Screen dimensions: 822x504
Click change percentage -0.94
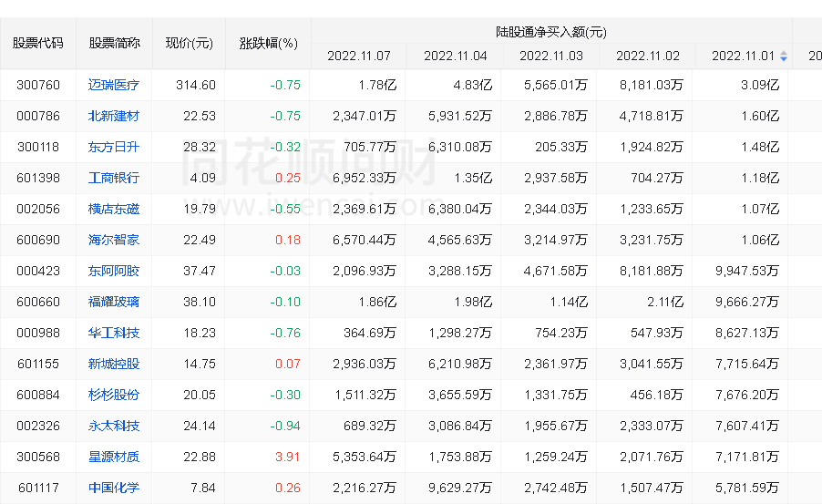click(285, 426)
